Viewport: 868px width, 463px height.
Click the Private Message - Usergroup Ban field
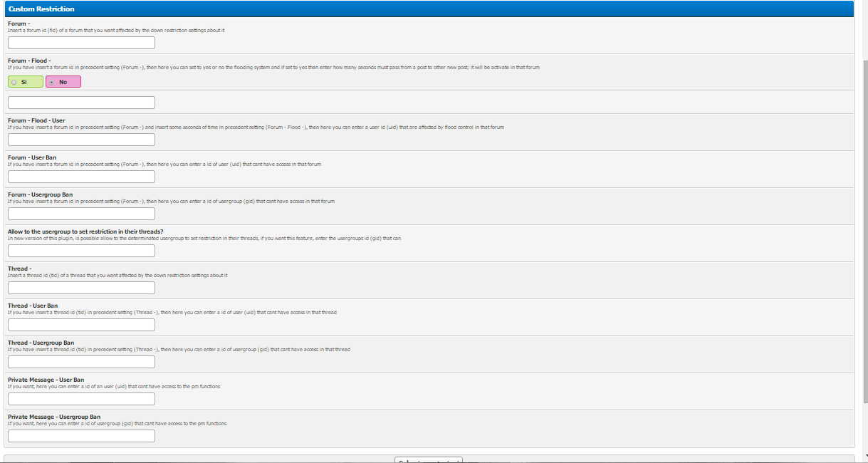pyautogui.click(x=81, y=436)
